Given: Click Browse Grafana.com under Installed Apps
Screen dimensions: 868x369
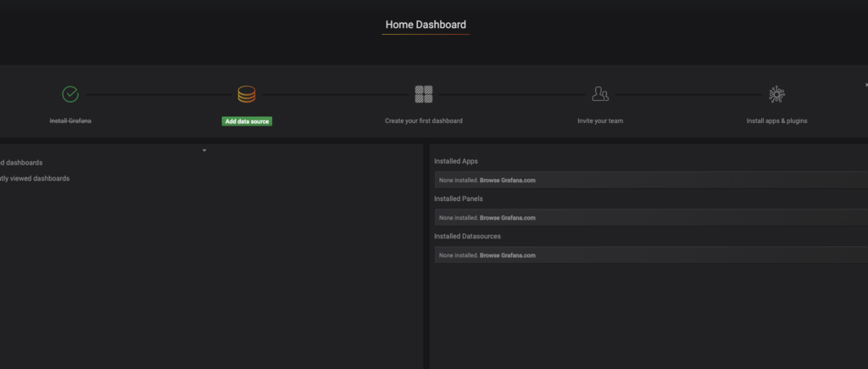Looking at the screenshot, I should 508,180.
